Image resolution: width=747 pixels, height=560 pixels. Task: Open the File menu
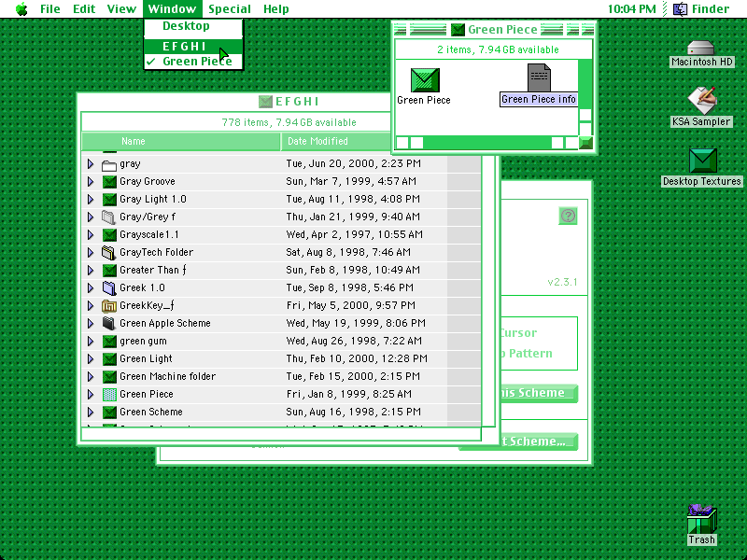point(50,9)
